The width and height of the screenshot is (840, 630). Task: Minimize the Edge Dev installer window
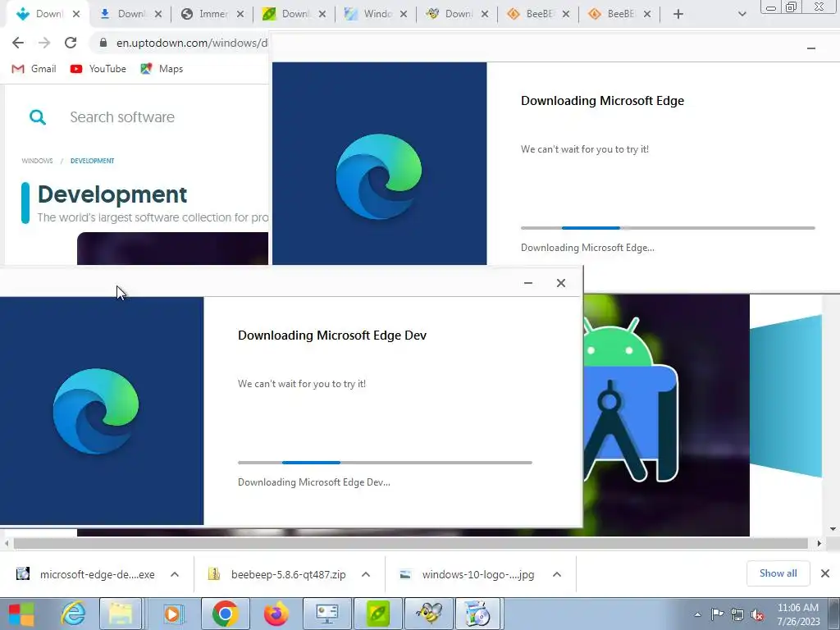528,283
